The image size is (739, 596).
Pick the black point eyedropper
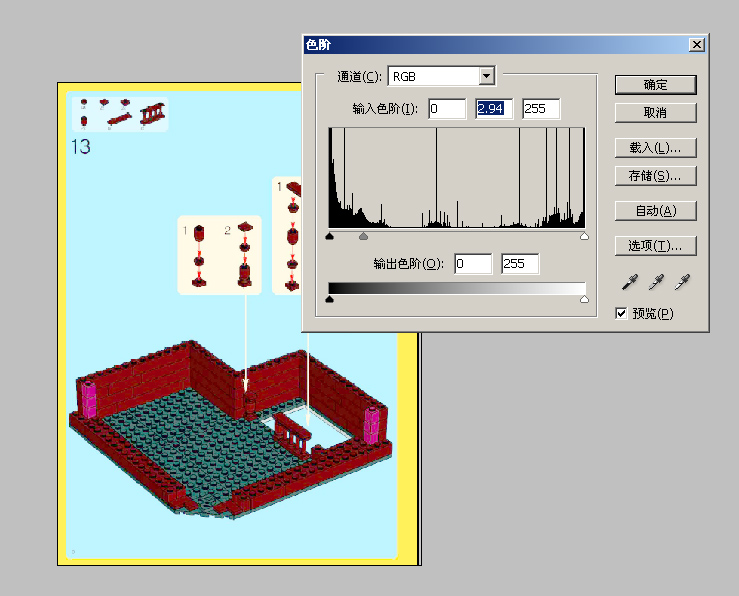click(x=630, y=282)
